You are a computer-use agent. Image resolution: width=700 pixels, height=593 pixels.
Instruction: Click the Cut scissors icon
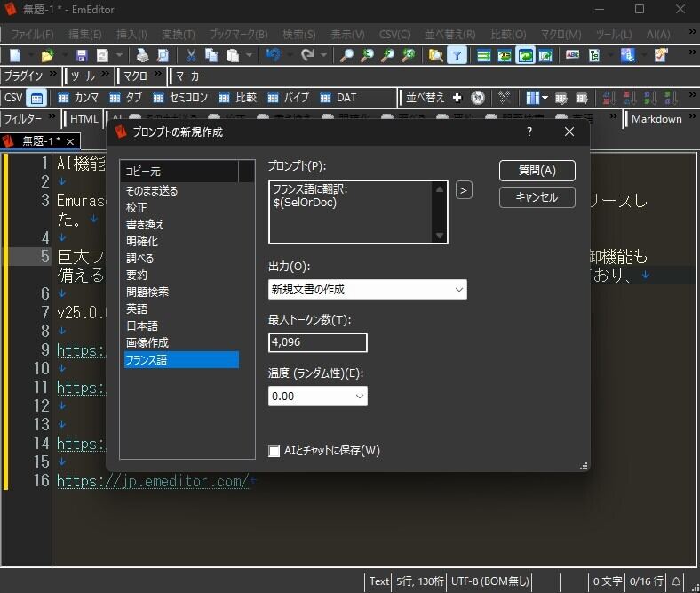(191, 55)
